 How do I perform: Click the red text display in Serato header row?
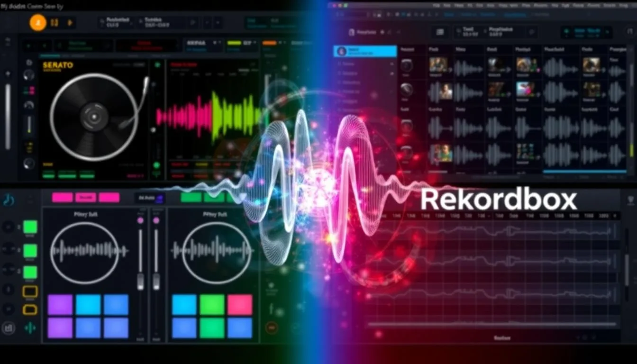pos(147,46)
